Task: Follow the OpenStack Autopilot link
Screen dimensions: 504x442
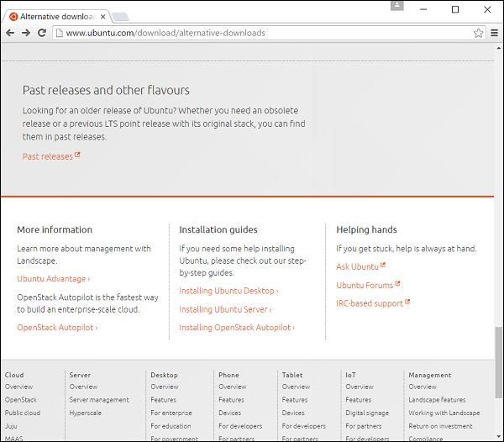Action: click(57, 328)
